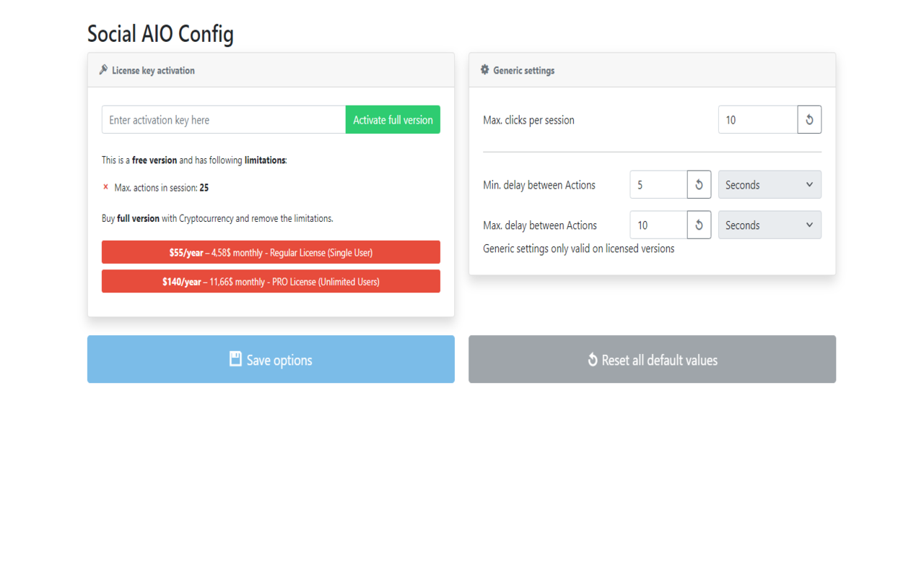Viewport: 924px width, 578px height.
Task: Choose the $140/year PRO License option
Action: [x=271, y=281]
